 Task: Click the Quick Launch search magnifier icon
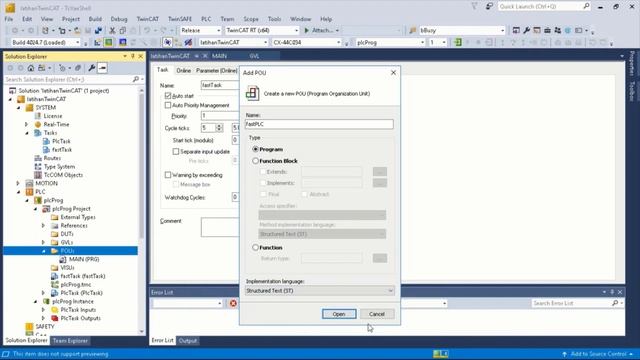pyautogui.click(x=586, y=6)
